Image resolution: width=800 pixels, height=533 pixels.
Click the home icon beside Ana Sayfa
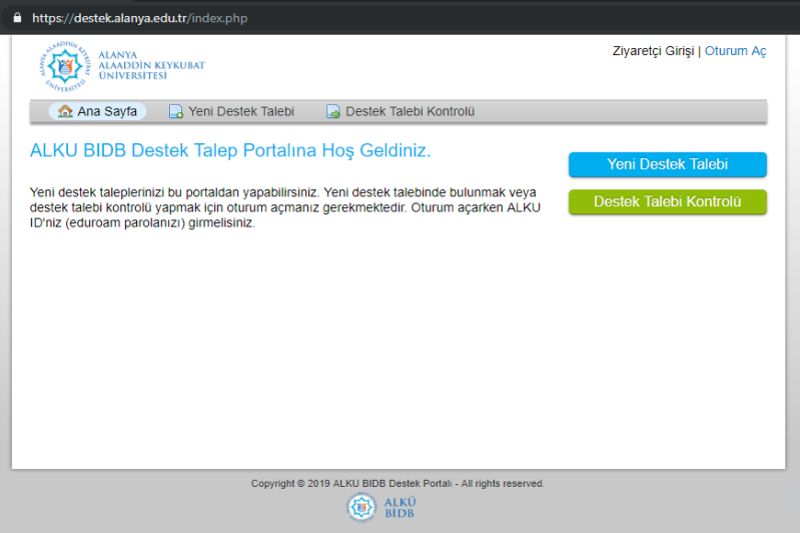point(65,111)
